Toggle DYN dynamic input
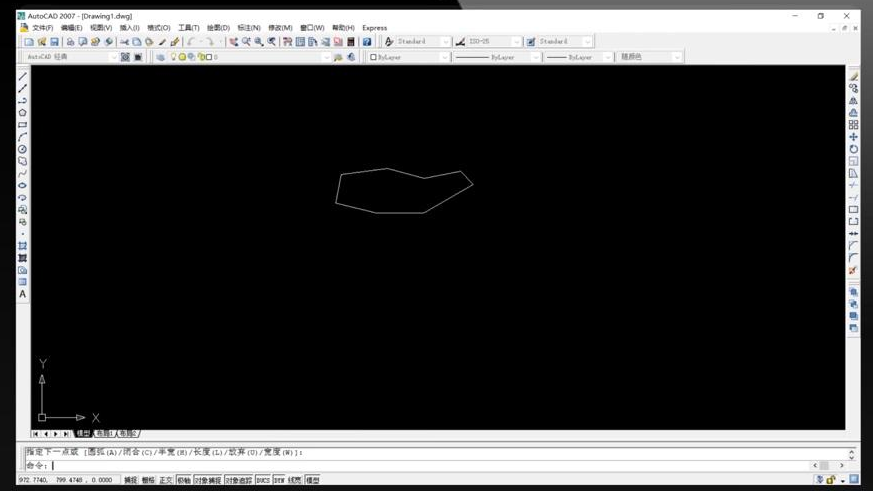 pos(279,480)
